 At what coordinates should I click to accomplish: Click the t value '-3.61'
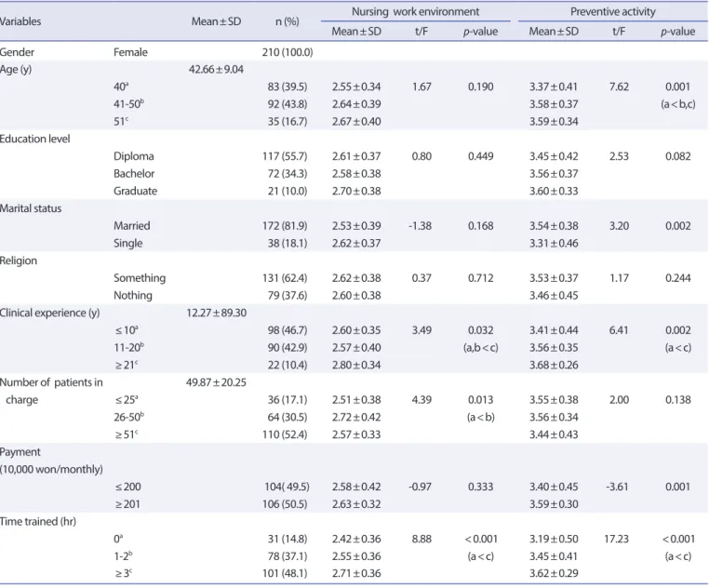pyautogui.click(x=617, y=487)
